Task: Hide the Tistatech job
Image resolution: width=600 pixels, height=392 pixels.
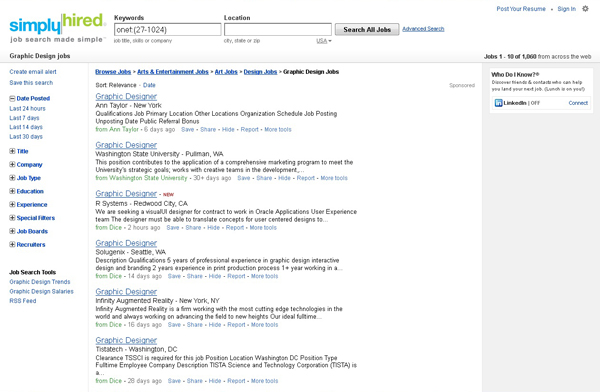Action: coord(215,381)
